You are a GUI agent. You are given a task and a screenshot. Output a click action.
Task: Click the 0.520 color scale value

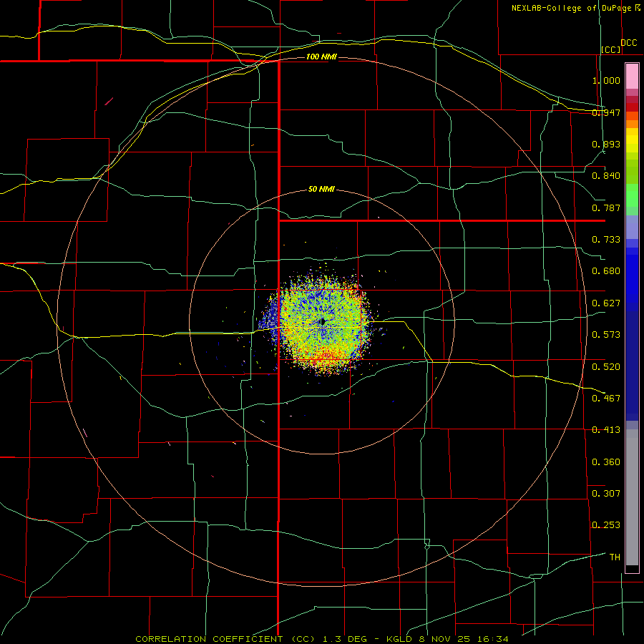point(606,367)
